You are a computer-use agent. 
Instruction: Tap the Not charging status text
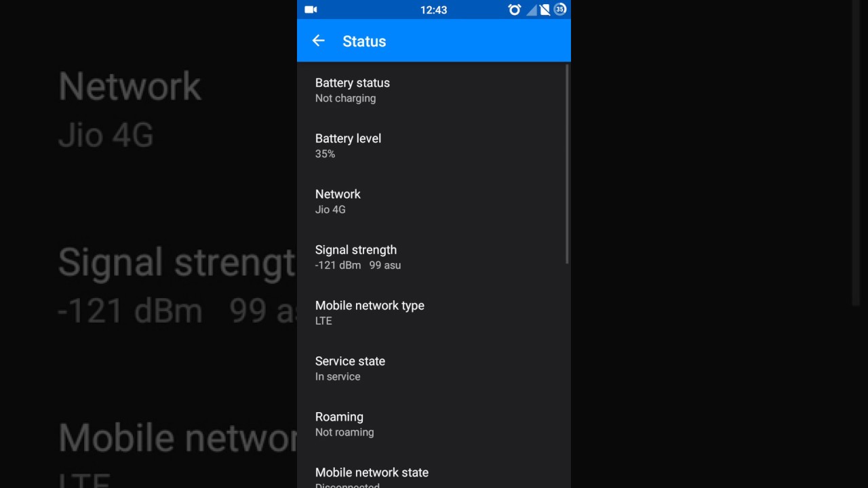(x=345, y=98)
